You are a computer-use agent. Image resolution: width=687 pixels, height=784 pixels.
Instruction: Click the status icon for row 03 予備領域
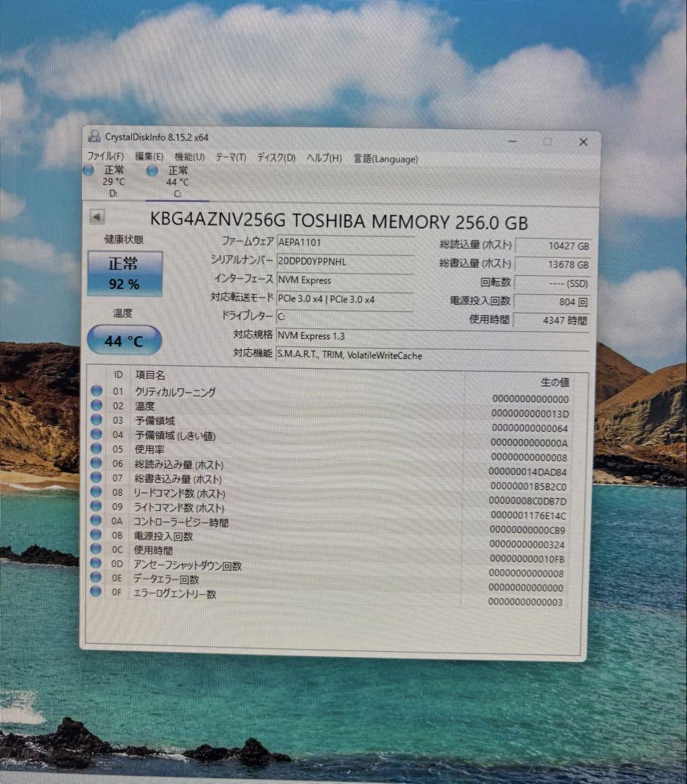(x=97, y=420)
